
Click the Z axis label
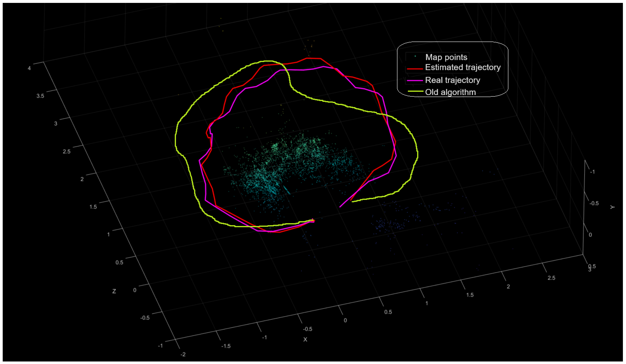pyautogui.click(x=114, y=291)
